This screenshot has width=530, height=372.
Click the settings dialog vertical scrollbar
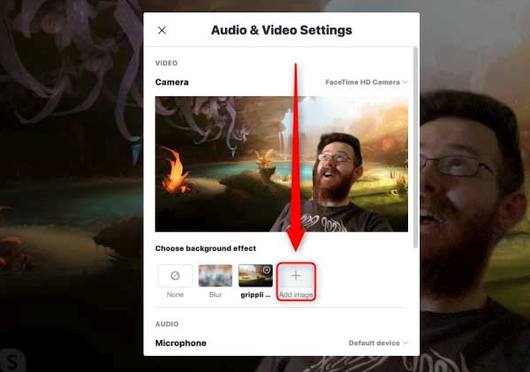point(415,147)
